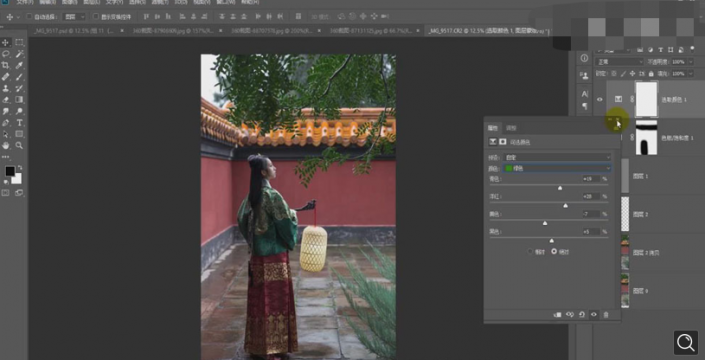
Task: Select the Selective Color 1 layer mask thumbnail
Action: pos(646,99)
